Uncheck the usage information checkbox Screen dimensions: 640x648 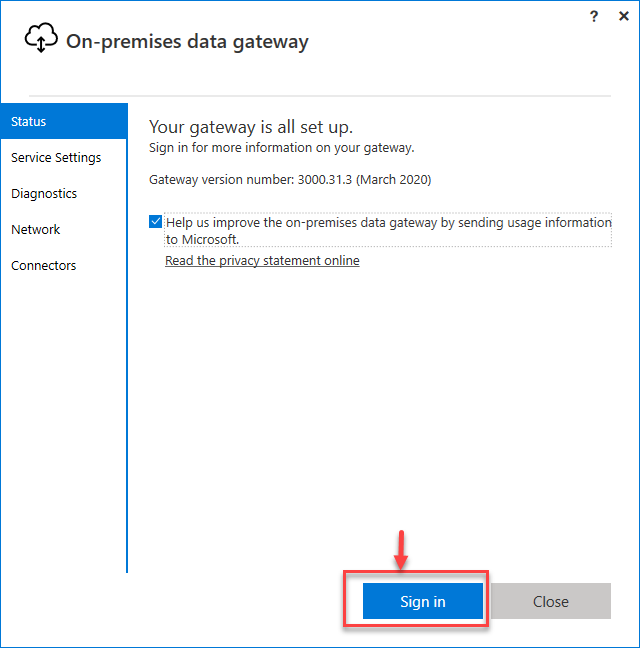click(155, 223)
